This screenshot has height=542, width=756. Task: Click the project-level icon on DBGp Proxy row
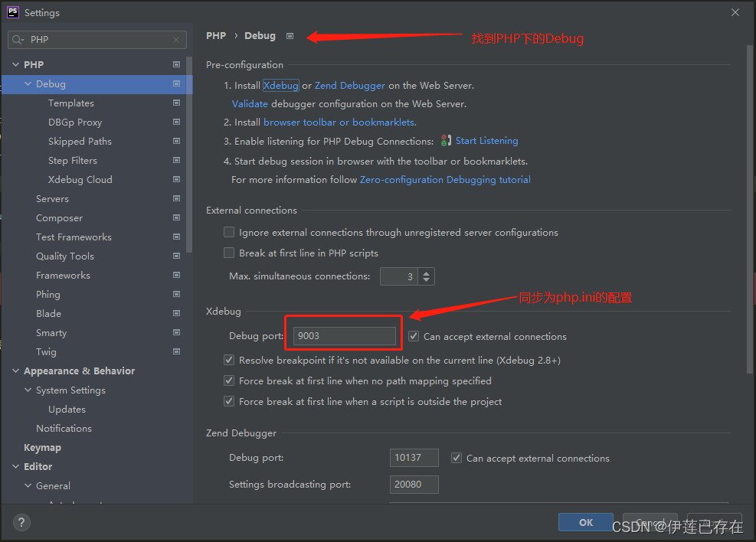[176, 122]
